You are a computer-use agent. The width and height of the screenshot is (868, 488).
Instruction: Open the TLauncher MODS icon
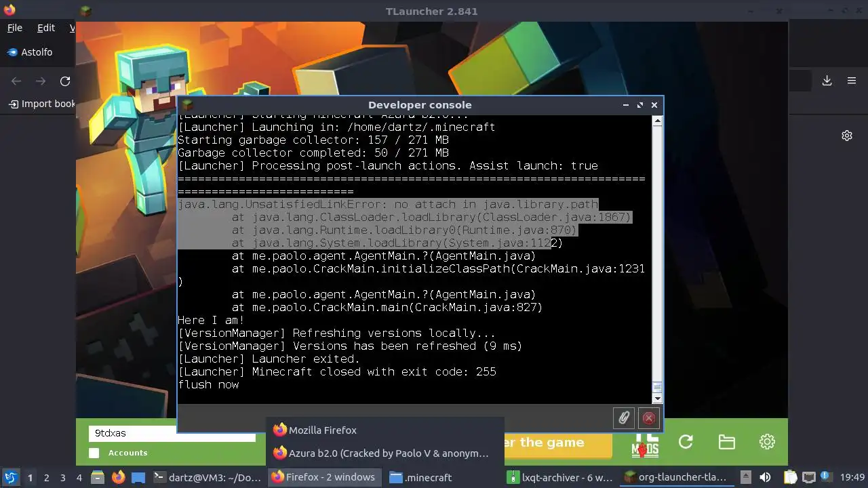[645, 443]
